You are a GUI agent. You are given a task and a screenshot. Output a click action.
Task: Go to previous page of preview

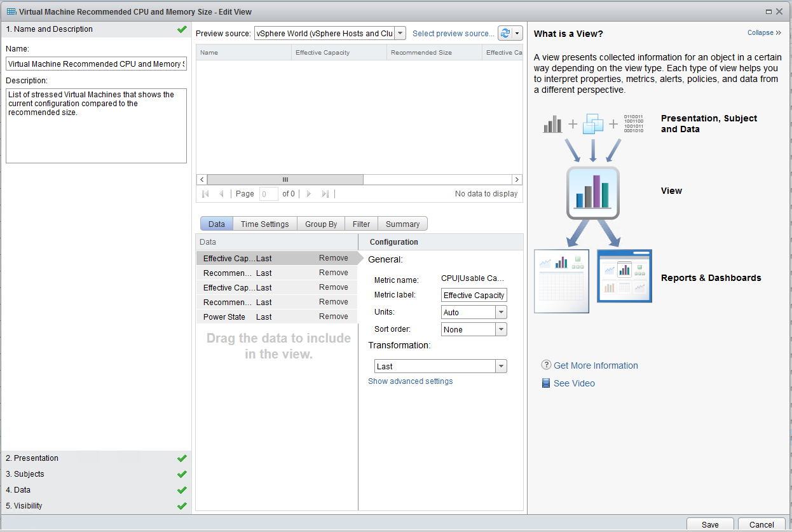[x=221, y=194]
